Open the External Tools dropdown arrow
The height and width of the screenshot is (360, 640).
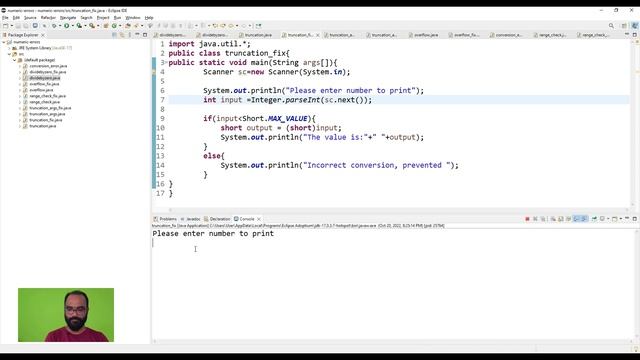[x=98, y=26]
